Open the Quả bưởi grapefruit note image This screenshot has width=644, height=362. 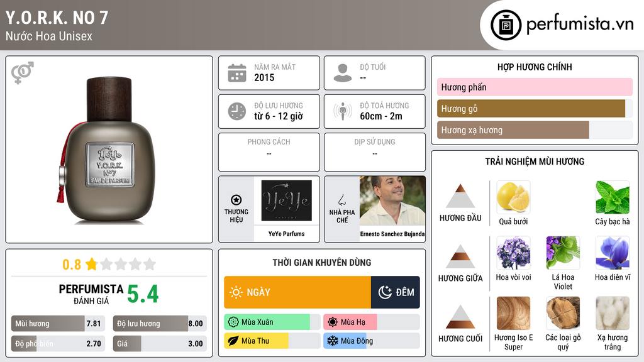coord(513,197)
